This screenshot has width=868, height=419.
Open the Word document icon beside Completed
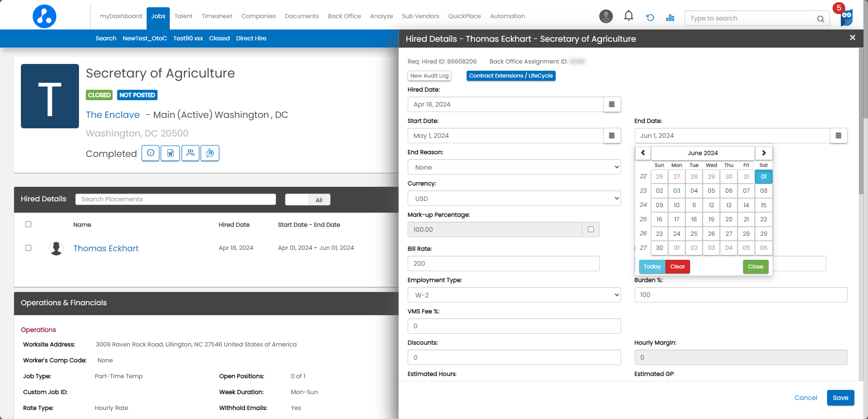click(x=170, y=153)
